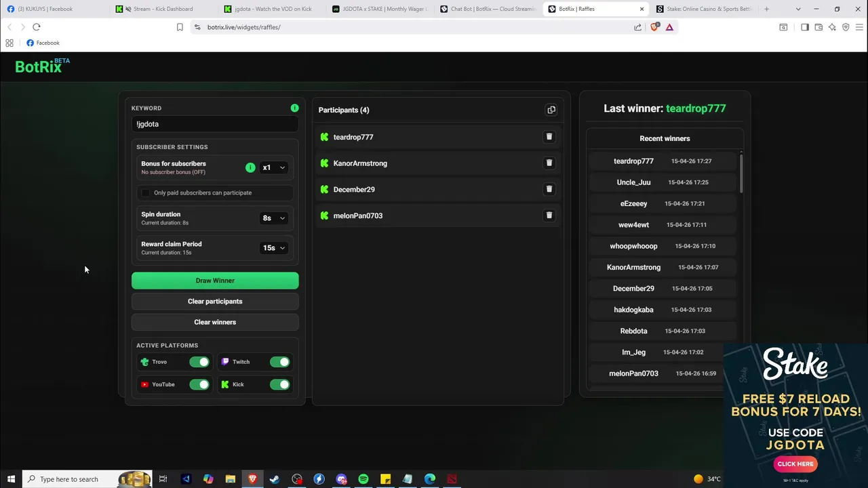Click Clear participants button

(215, 302)
